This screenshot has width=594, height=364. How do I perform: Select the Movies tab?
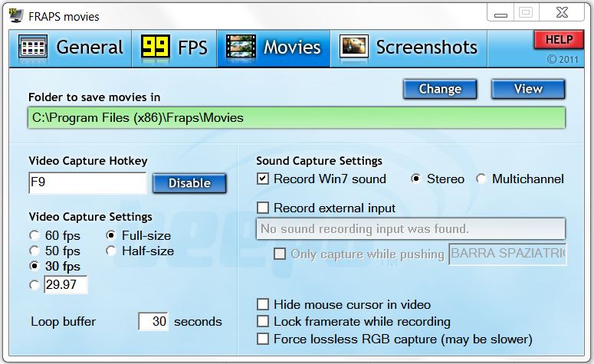click(274, 49)
